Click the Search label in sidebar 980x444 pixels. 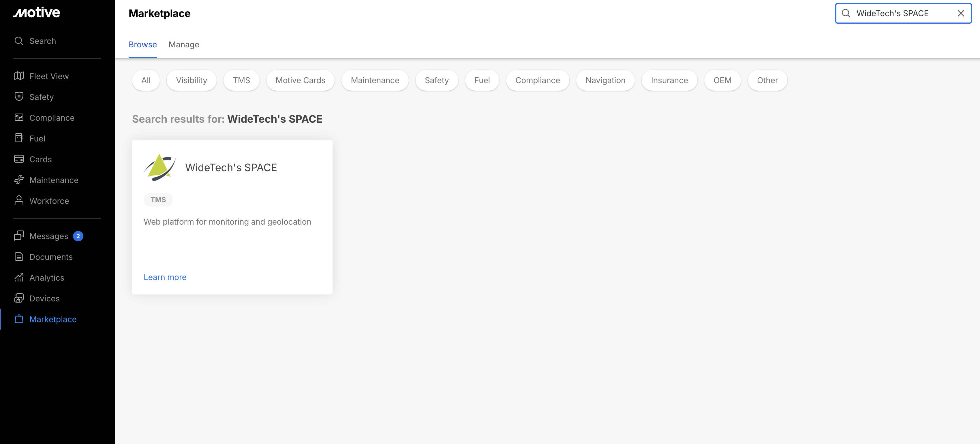click(43, 41)
